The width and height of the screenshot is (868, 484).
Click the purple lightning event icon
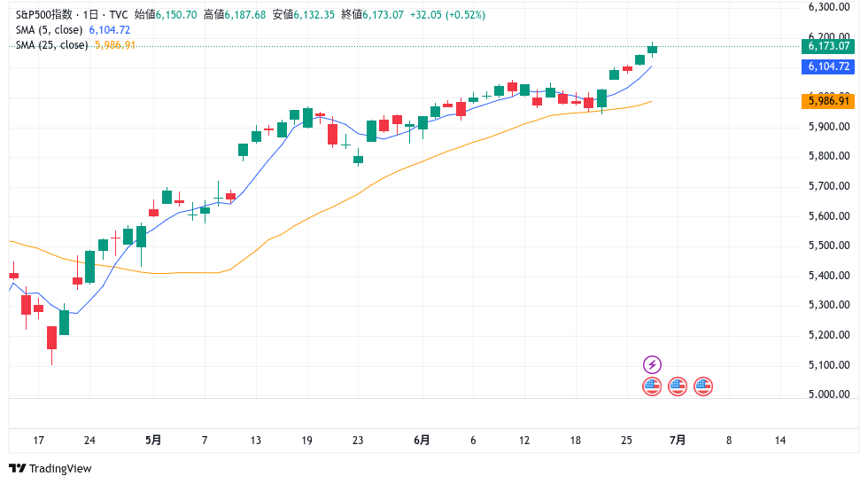point(652,364)
